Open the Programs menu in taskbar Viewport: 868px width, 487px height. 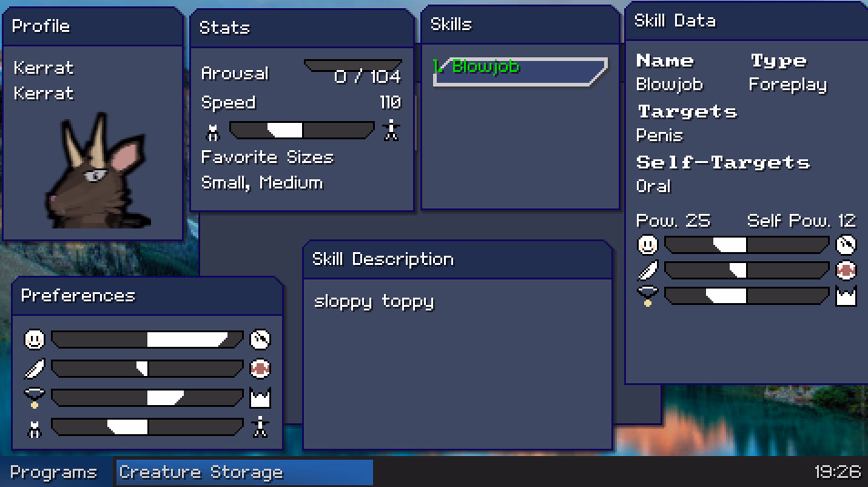54,472
